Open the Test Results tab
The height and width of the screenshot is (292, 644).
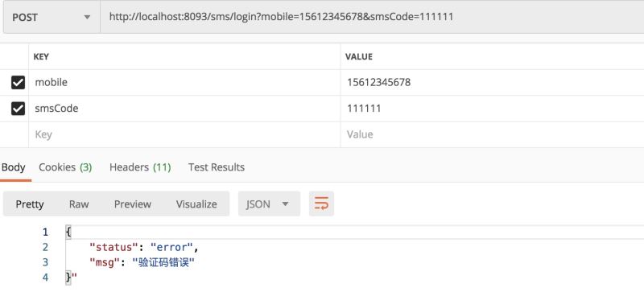point(217,167)
